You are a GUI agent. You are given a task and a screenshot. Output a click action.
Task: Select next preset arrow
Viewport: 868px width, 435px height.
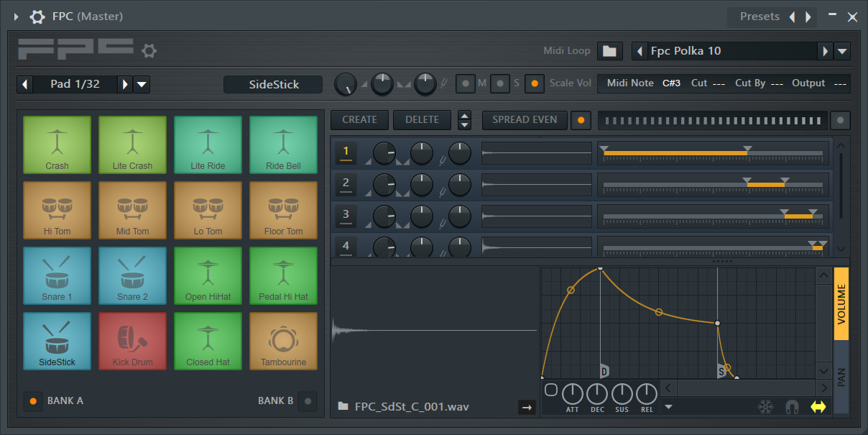point(808,17)
